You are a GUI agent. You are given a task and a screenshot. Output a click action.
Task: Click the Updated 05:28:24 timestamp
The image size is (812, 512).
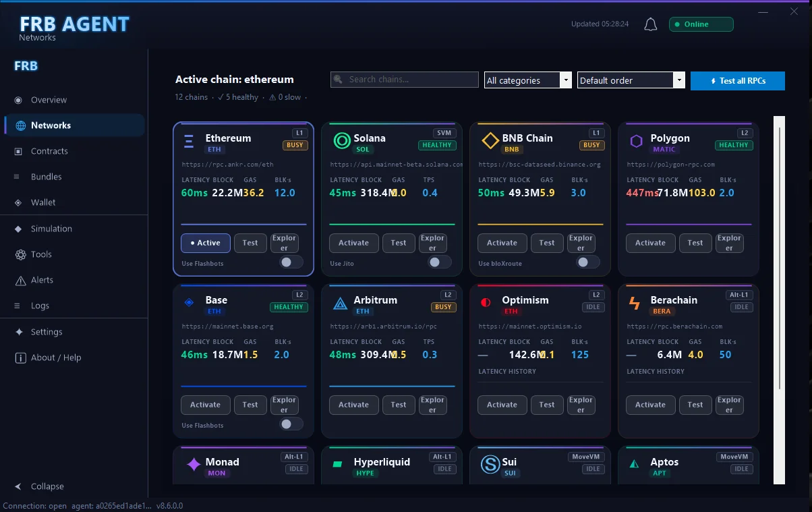pyautogui.click(x=600, y=24)
